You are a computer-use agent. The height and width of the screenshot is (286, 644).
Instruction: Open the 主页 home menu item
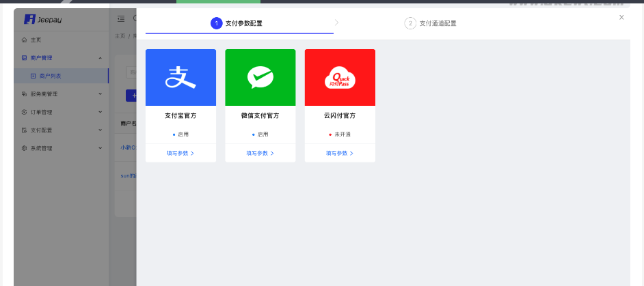[x=62, y=40]
